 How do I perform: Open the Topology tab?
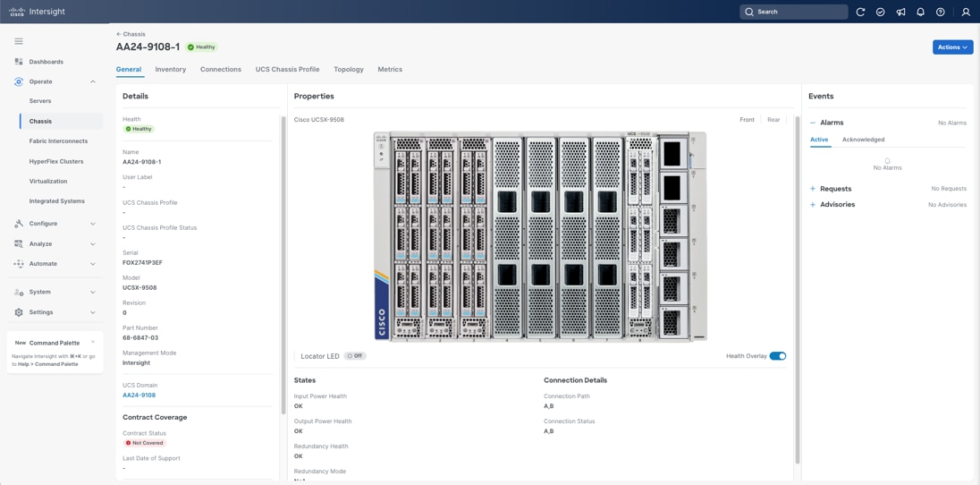349,70
